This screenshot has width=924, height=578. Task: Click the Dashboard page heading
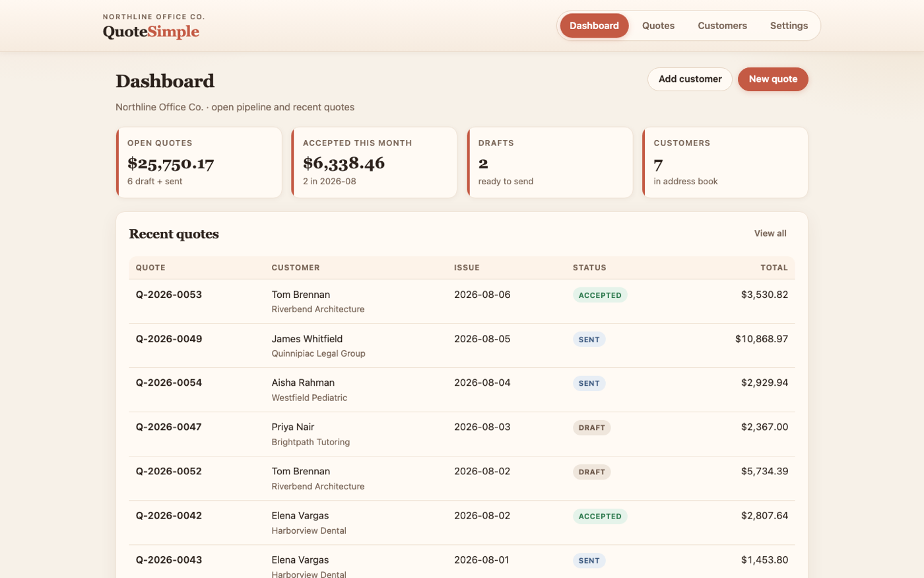tap(165, 81)
